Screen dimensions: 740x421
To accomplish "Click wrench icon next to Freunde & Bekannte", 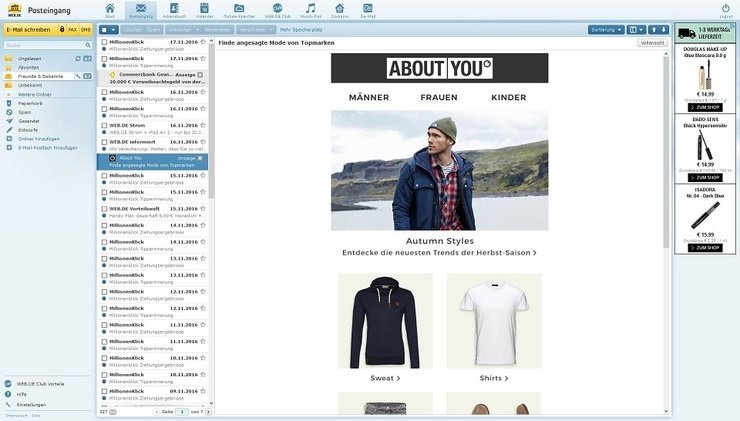I will (78, 76).
